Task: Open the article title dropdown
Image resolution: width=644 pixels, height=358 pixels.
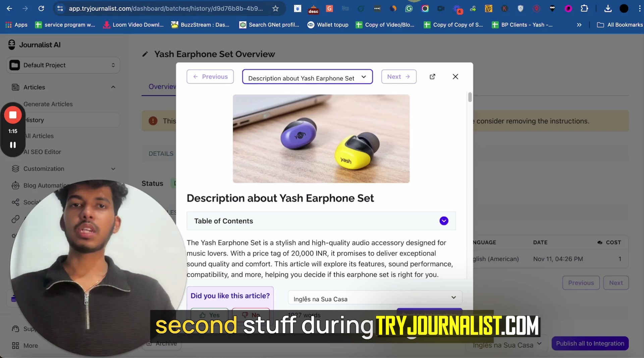Action: 307,77
